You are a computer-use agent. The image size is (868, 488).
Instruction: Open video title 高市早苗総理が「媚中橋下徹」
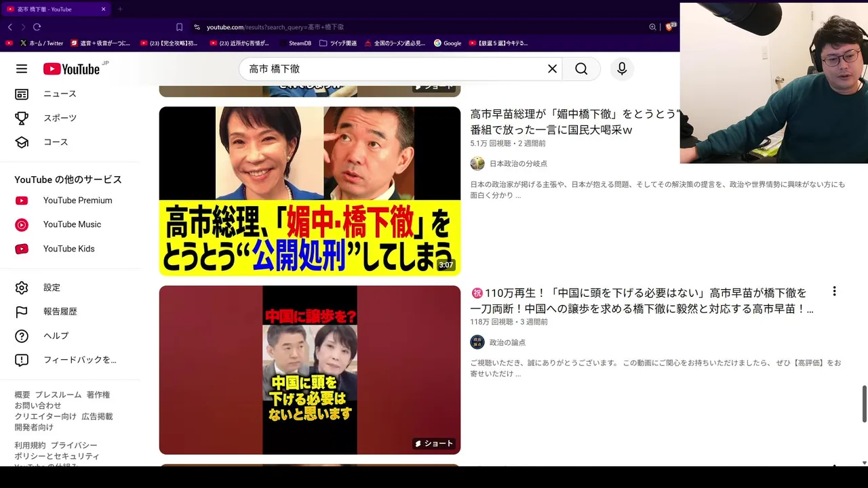click(575, 122)
